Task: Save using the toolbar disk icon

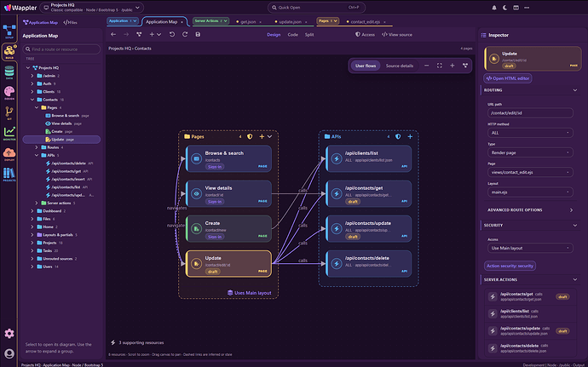Action: [198, 35]
